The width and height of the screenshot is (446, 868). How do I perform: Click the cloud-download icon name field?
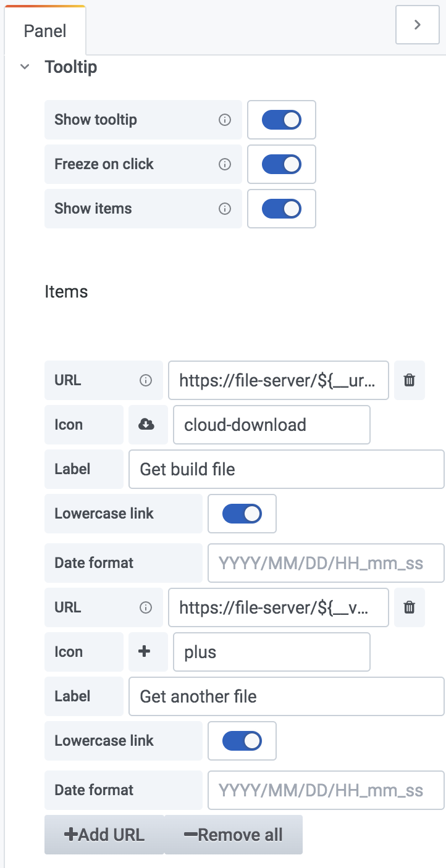pos(272,425)
